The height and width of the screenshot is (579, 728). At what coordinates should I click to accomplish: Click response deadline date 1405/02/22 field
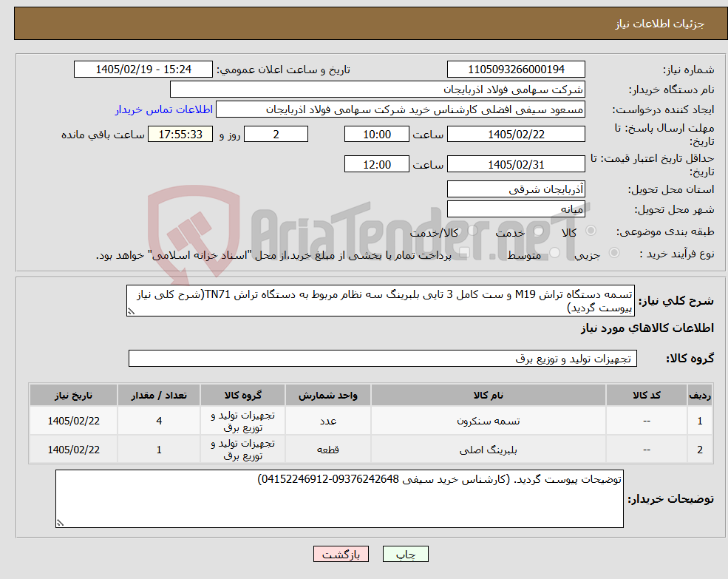pos(516,135)
